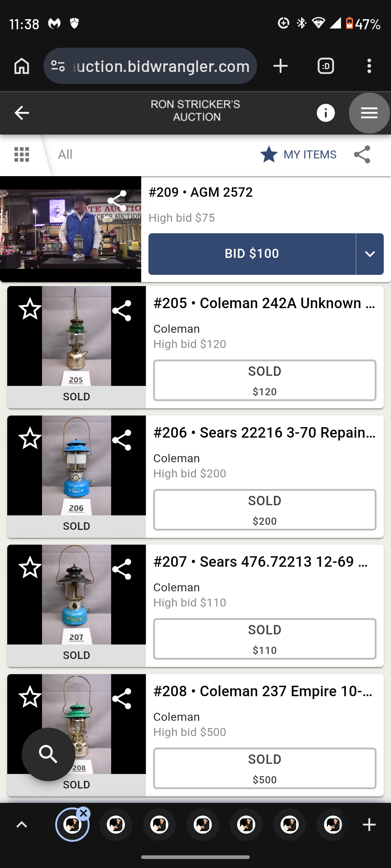The width and height of the screenshot is (391, 868).
Task: Star lot #207 as a favorite
Action: point(30,567)
